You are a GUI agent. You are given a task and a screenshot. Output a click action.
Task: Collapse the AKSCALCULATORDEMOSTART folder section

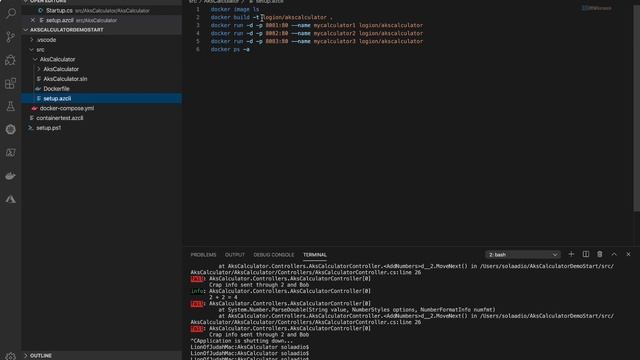click(x=26, y=30)
